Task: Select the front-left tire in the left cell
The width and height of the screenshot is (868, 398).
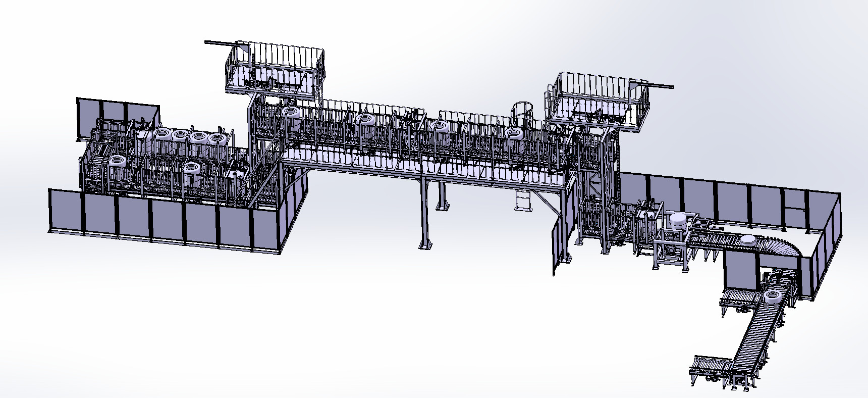Action: pyautogui.click(x=117, y=161)
